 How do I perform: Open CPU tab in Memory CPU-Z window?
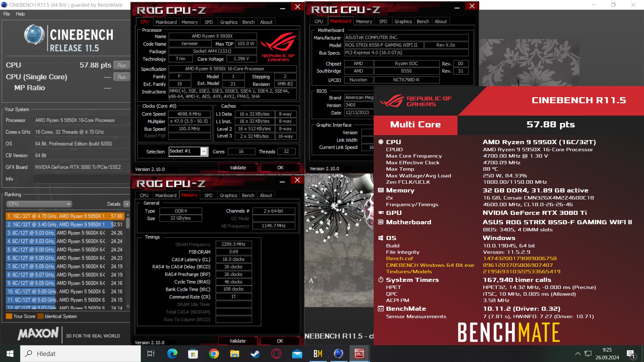(x=144, y=195)
